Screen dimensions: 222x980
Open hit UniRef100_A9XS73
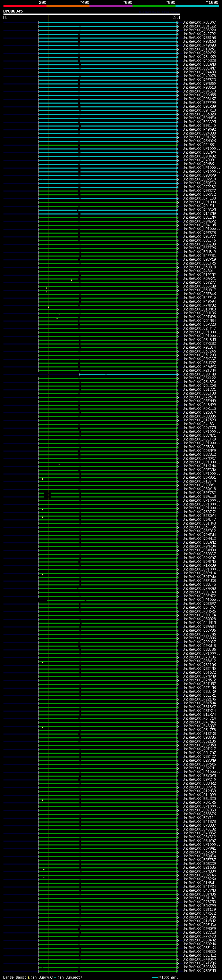(x=199, y=91)
